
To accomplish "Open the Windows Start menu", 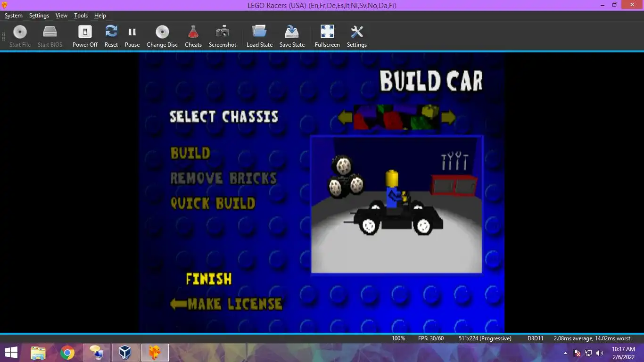I will pyautogui.click(x=11, y=353).
